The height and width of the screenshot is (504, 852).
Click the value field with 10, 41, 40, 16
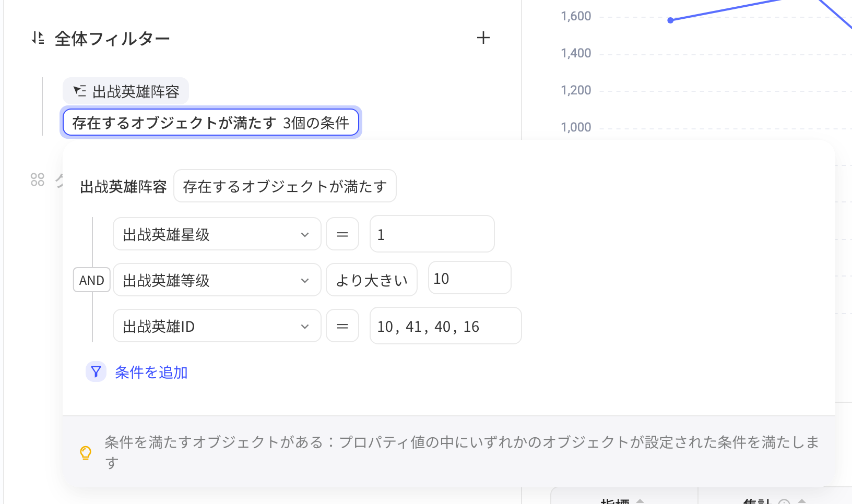click(x=446, y=326)
